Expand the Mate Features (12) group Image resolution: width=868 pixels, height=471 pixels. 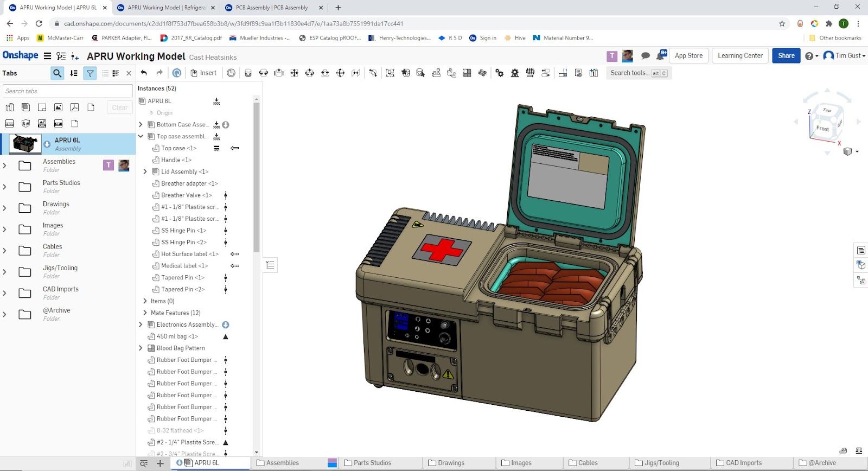point(145,313)
